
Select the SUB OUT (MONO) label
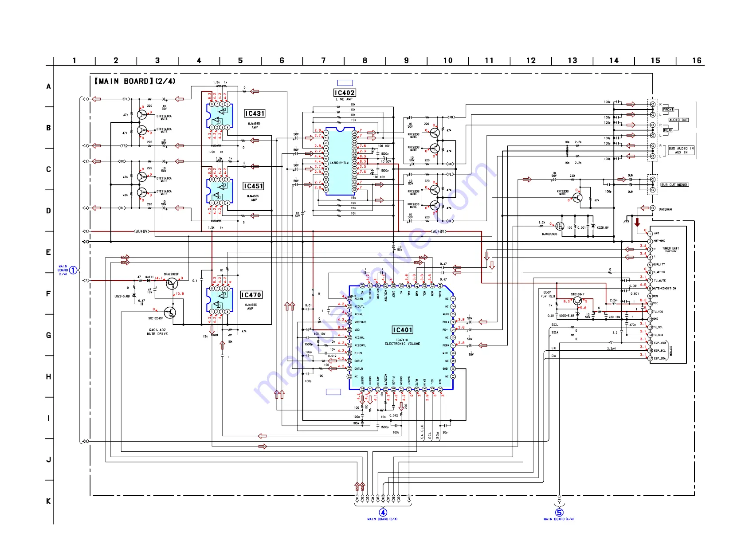point(674,185)
